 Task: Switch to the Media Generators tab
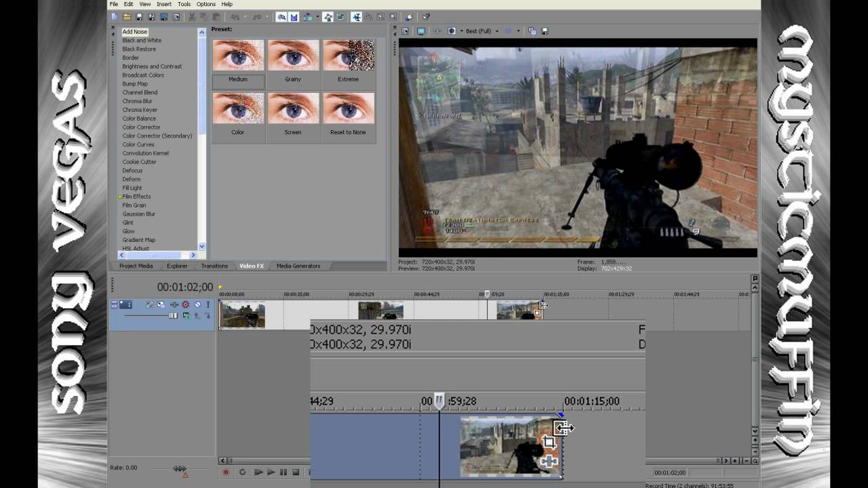coord(298,266)
